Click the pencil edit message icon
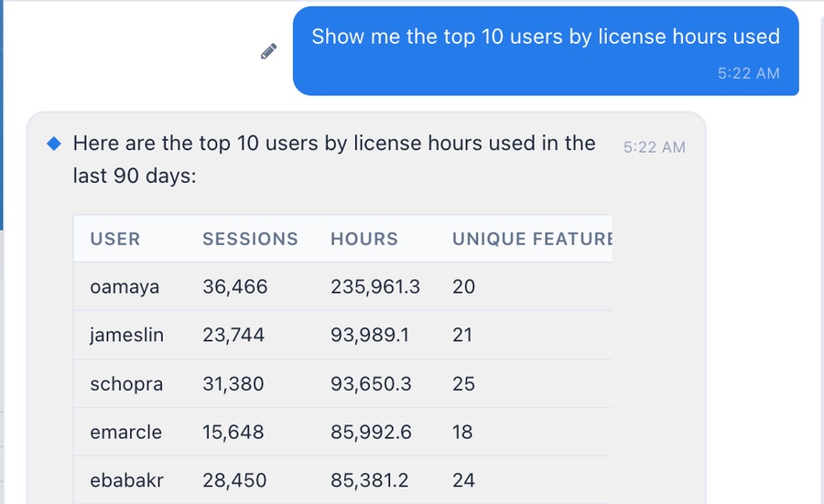This screenshot has width=824, height=504. coord(268,51)
